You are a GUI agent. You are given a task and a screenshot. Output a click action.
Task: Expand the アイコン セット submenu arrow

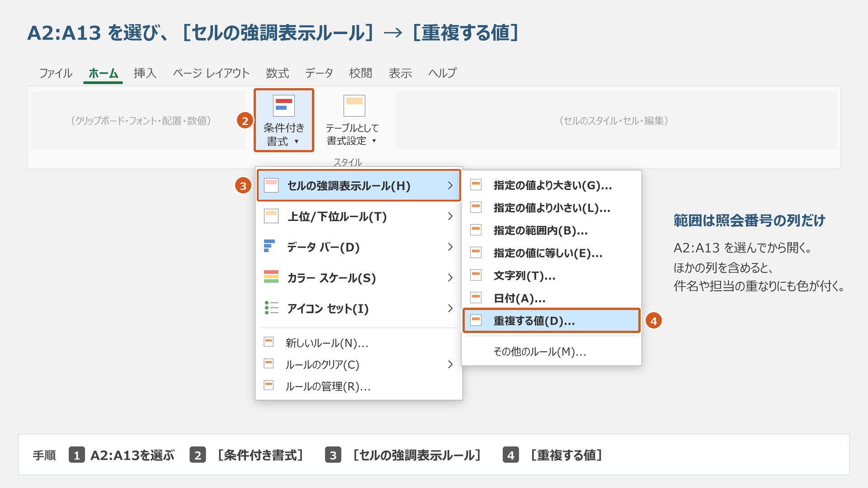pos(450,308)
